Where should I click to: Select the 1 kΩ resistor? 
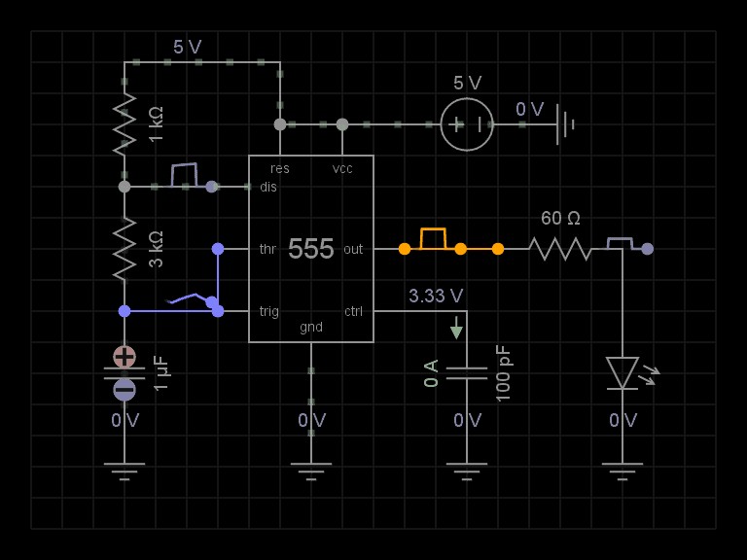[x=124, y=124]
